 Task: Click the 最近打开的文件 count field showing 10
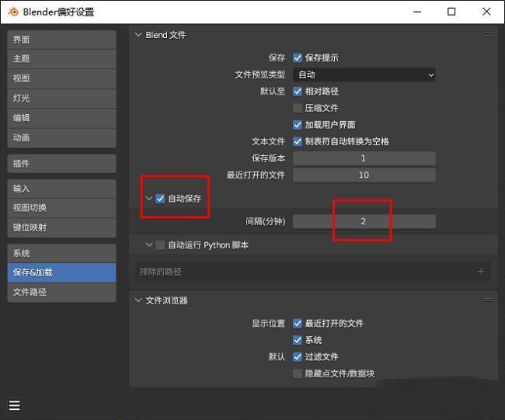364,175
